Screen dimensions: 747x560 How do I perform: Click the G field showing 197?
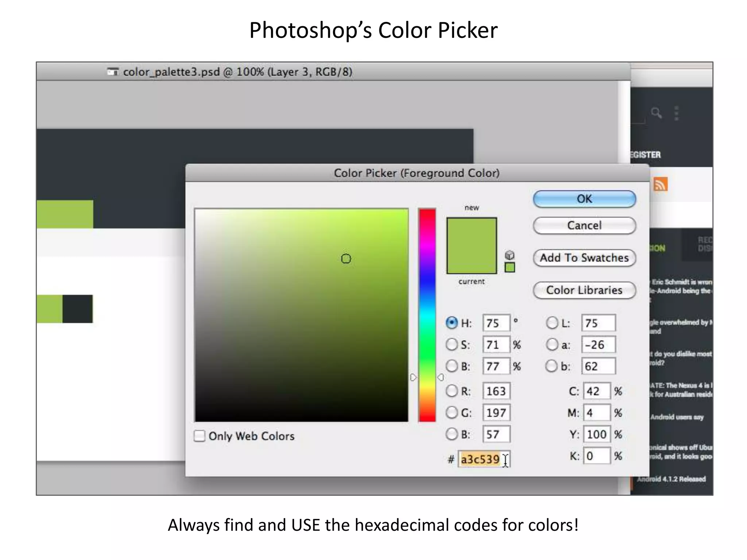tap(496, 413)
